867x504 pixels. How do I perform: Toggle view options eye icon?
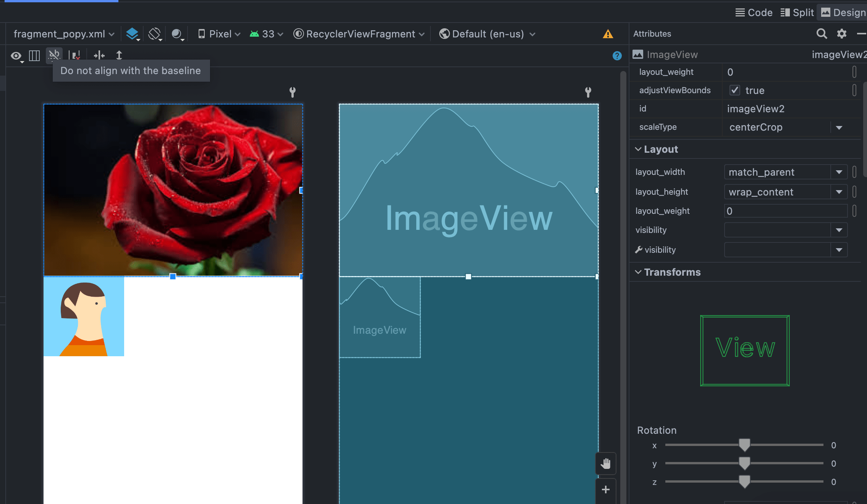click(x=16, y=56)
